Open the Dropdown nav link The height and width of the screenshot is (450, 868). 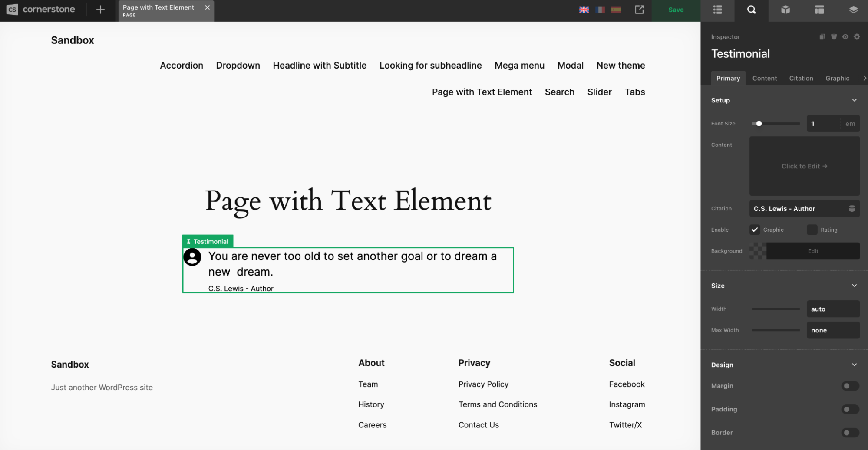coord(238,66)
